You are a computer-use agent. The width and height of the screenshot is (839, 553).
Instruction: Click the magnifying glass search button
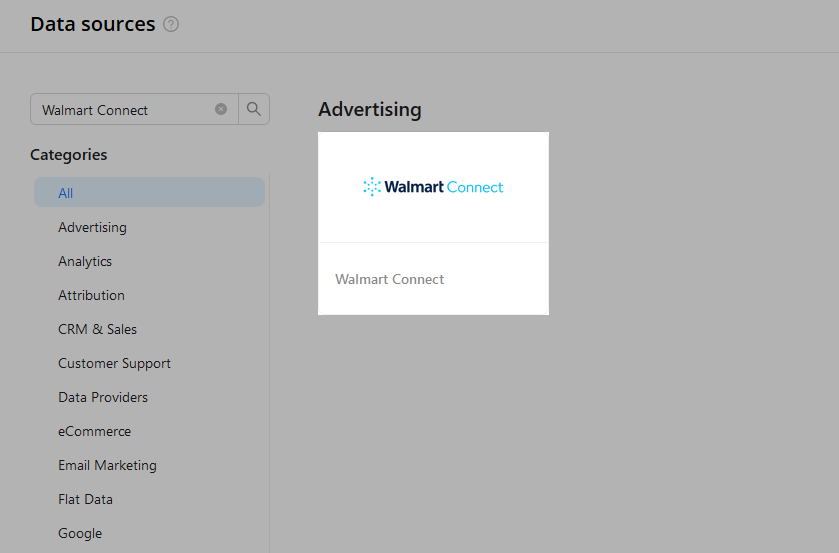(x=254, y=109)
